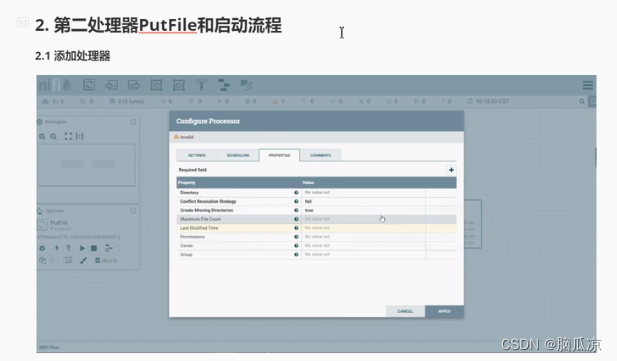
Task: Click the 'NiFi Flow' breadcrumb
Action: click(x=49, y=347)
